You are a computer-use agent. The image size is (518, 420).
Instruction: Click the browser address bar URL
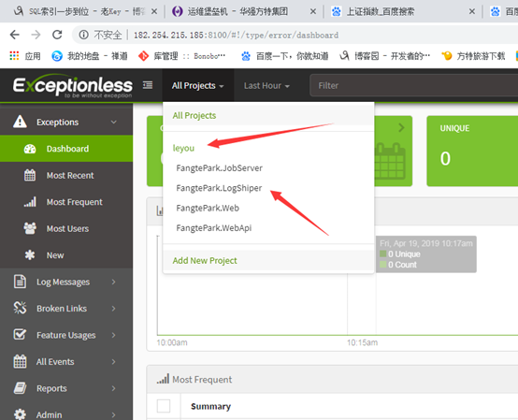(236, 35)
